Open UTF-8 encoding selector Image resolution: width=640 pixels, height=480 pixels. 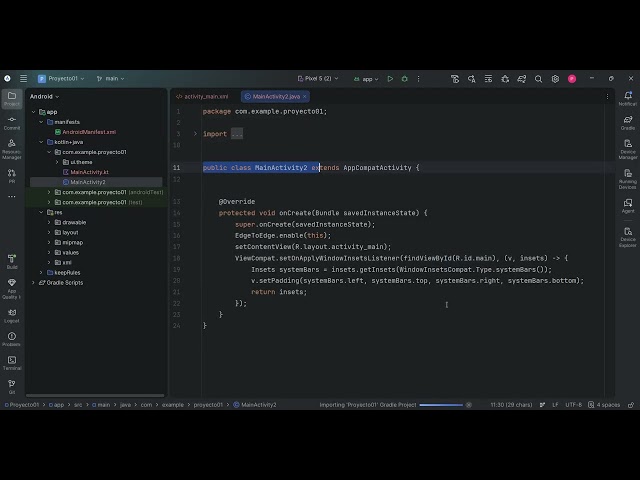coord(573,405)
